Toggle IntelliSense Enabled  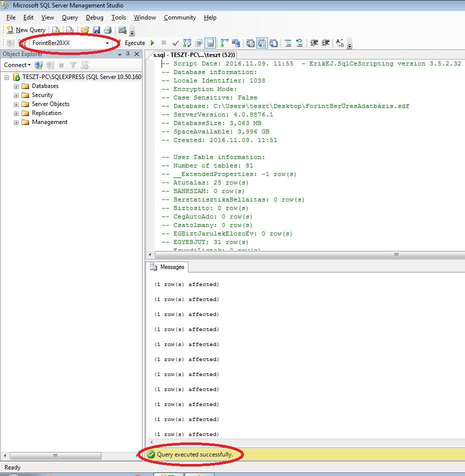pyautogui.click(x=210, y=43)
